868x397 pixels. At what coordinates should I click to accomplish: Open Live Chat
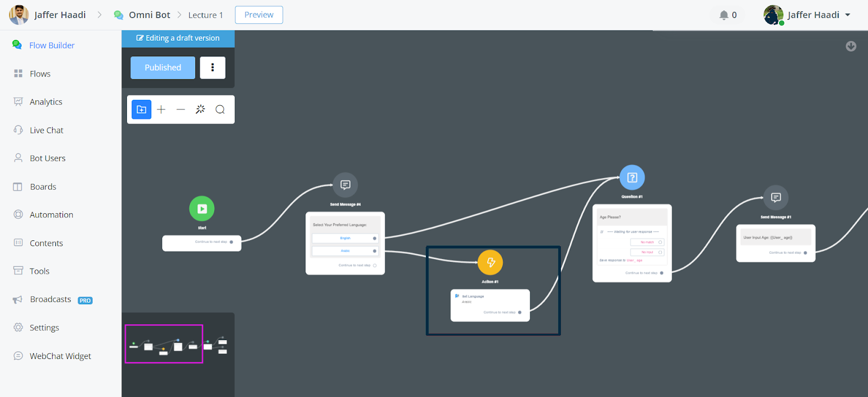pyautogui.click(x=47, y=130)
